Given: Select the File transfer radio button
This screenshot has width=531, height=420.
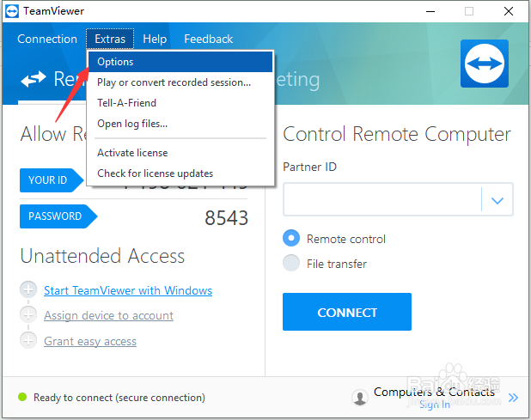Looking at the screenshot, I should [291, 264].
